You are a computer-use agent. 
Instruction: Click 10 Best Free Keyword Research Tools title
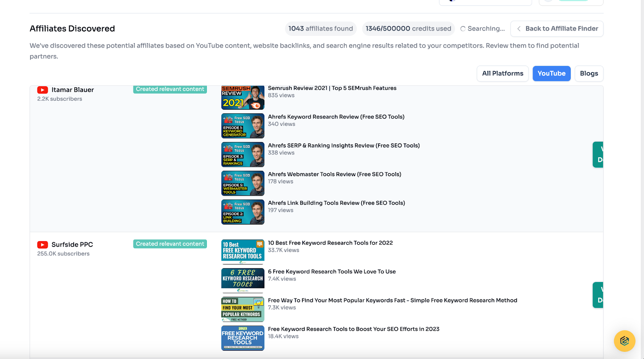coord(330,243)
